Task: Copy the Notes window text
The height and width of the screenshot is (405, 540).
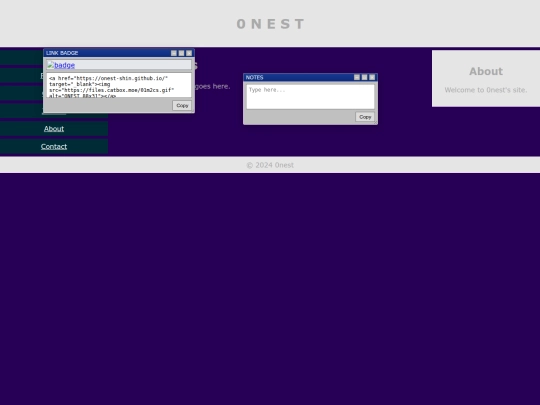Action: click(365, 117)
